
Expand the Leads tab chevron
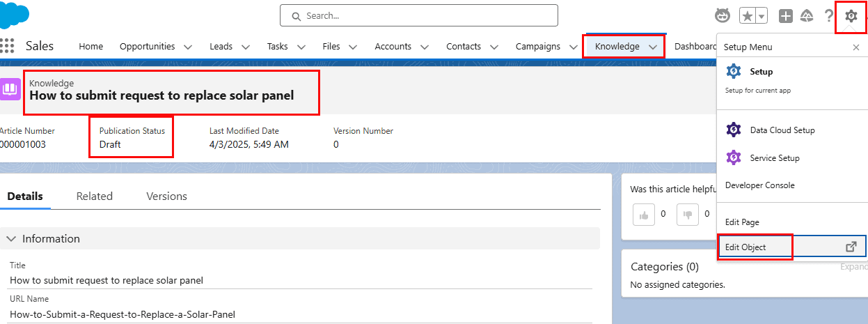click(245, 47)
